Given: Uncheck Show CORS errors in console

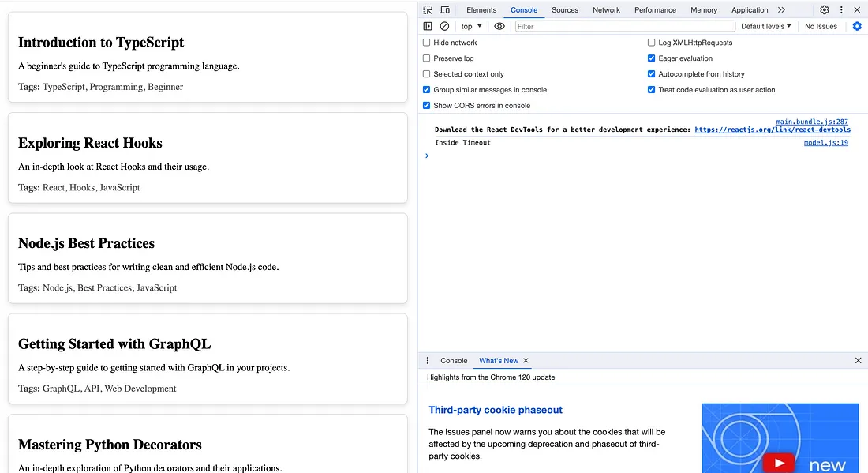Looking at the screenshot, I should (x=426, y=105).
